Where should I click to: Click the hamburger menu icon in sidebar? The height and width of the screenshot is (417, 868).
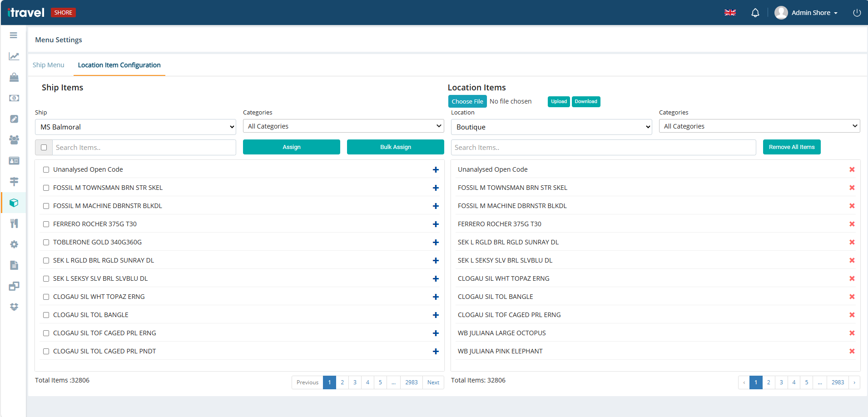(x=14, y=35)
